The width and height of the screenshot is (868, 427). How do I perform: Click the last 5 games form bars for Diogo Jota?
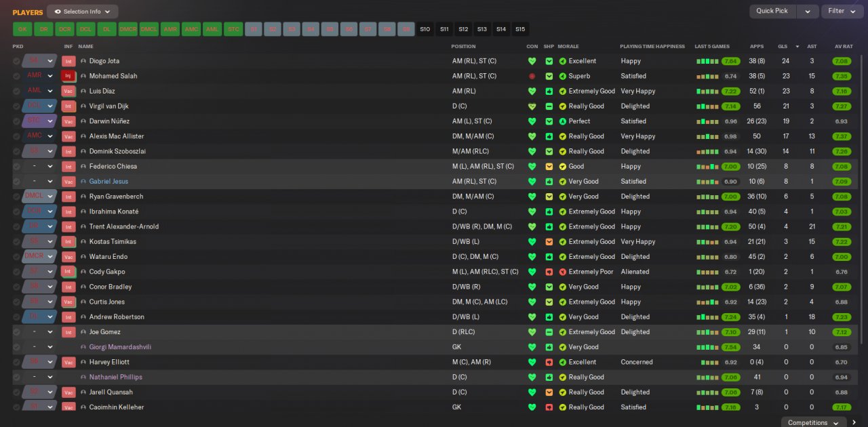tap(707, 61)
